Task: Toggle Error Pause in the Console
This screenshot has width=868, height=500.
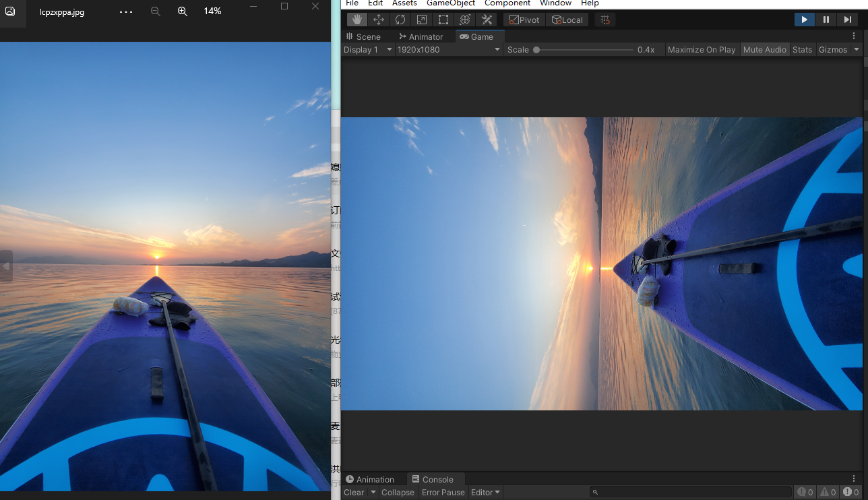Action: (443, 493)
